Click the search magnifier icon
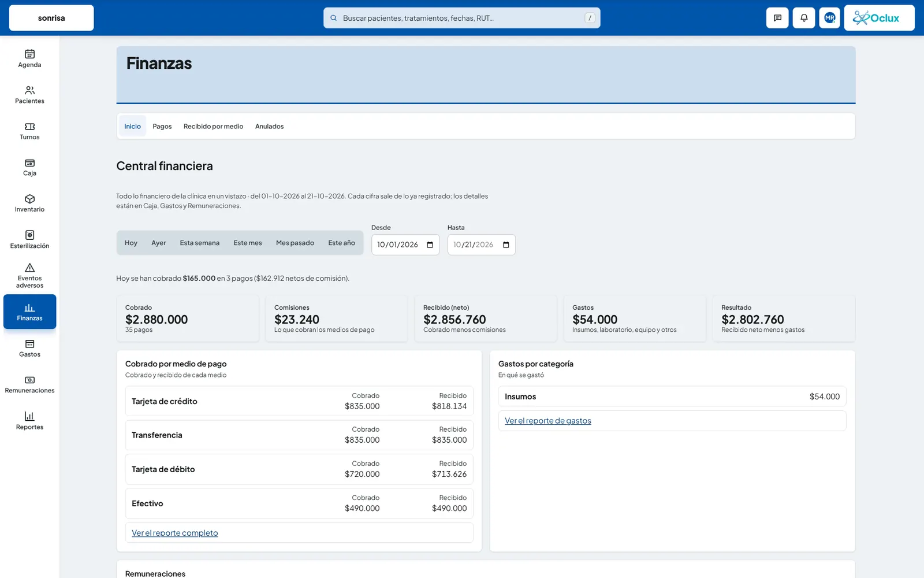The height and width of the screenshot is (578, 924). pyautogui.click(x=333, y=18)
